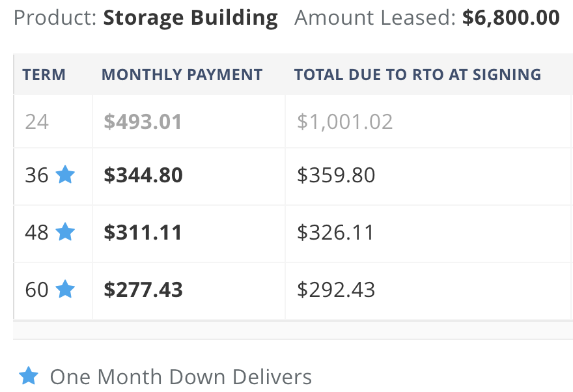Click the $292.43 due at signing
The image size is (573, 392).
(x=336, y=290)
